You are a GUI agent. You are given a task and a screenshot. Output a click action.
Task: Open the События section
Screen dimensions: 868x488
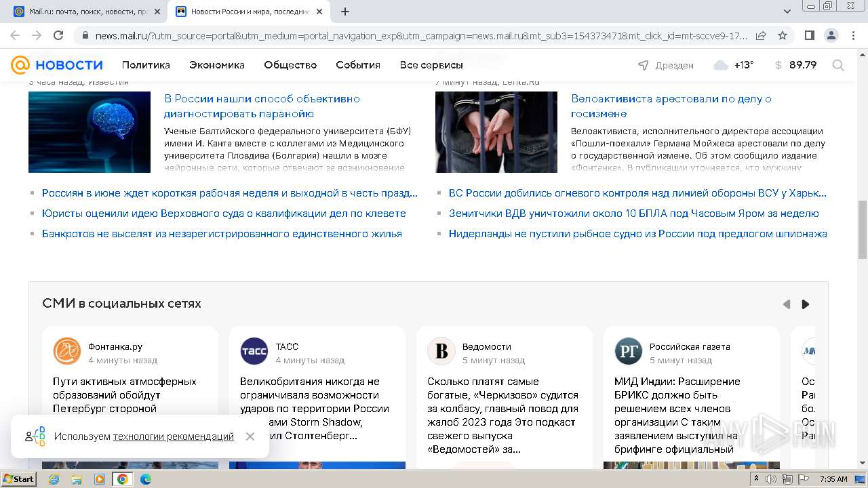pyautogui.click(x=358, y=65)
